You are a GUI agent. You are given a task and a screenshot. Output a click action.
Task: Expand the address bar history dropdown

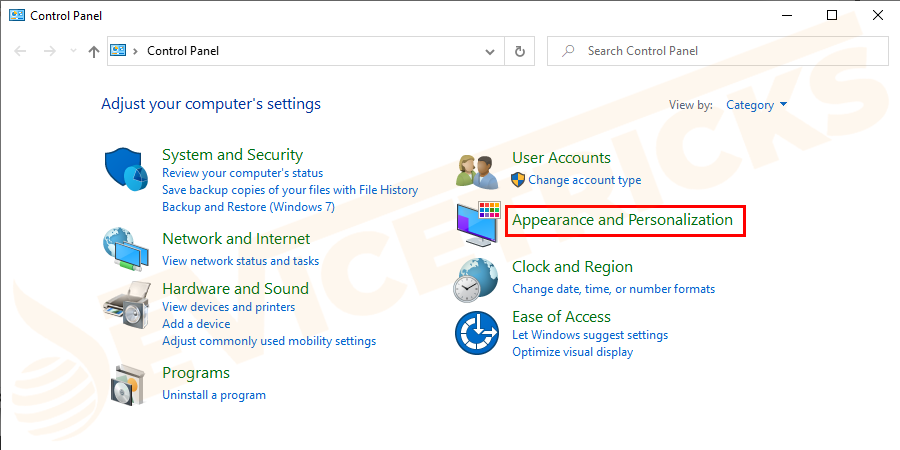tap(490, 52)
